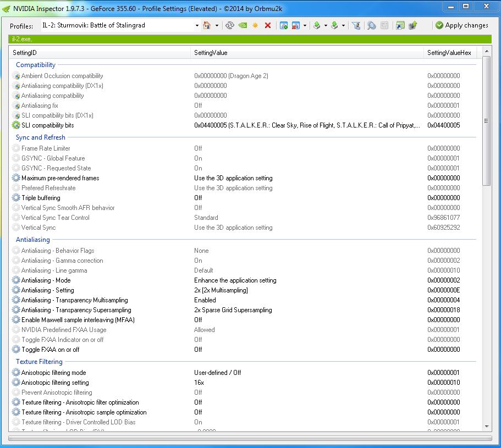Click hex value 0x96861077

[x=443, y=218]
